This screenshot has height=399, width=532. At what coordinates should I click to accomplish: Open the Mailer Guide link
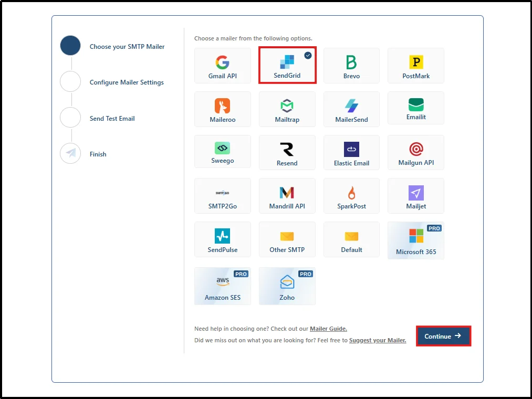point(328,329)
